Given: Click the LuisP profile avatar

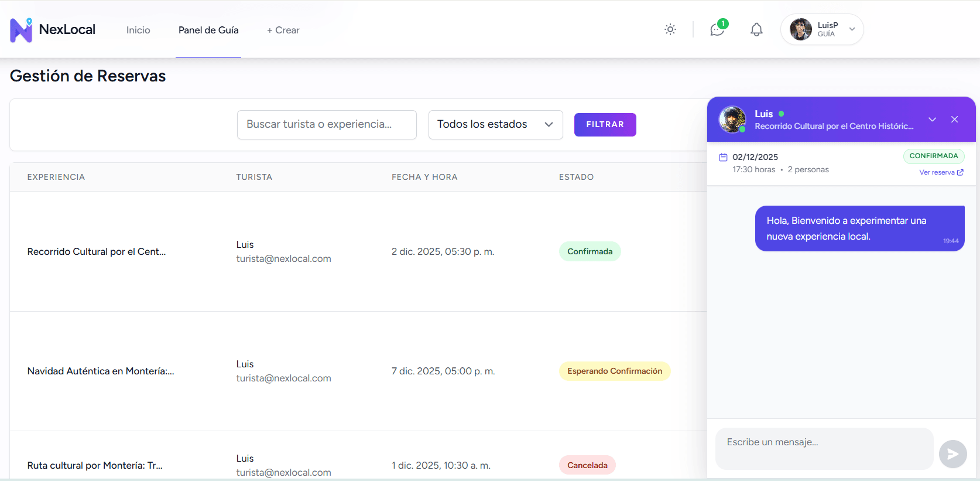Looking at the screenshot, I should click(x=801, y=29).
